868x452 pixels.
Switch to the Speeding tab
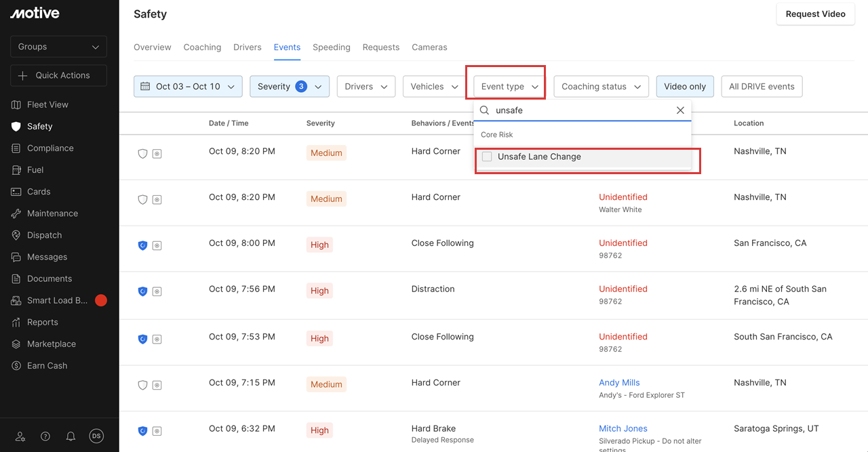331,47
